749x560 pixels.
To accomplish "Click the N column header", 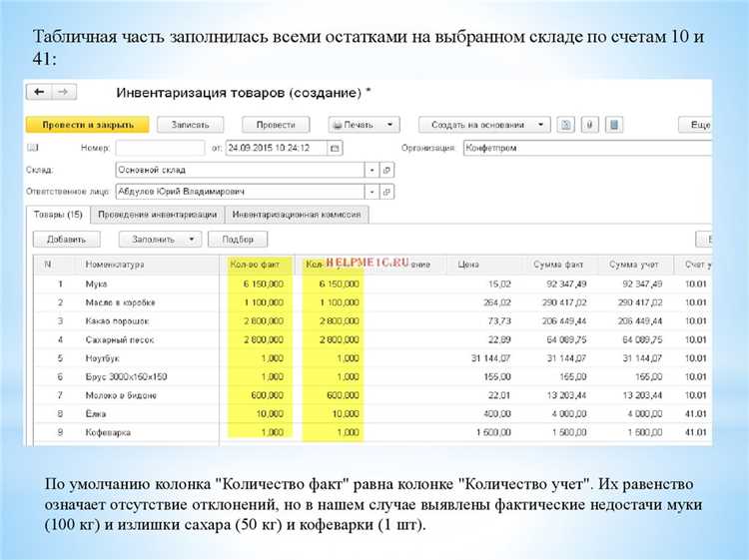I will [x=48, y=265].
